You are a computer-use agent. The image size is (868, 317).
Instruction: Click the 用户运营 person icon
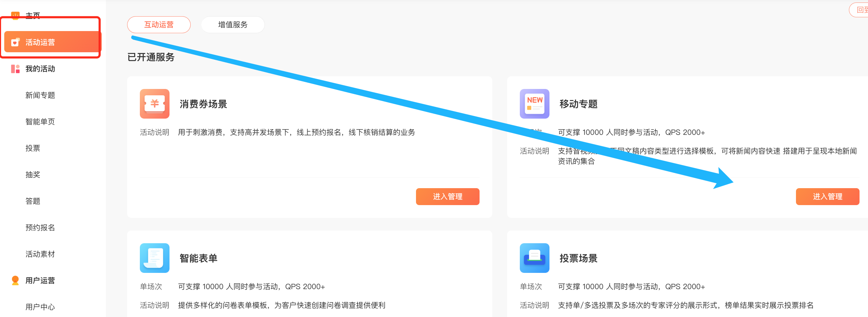[15, 280]
